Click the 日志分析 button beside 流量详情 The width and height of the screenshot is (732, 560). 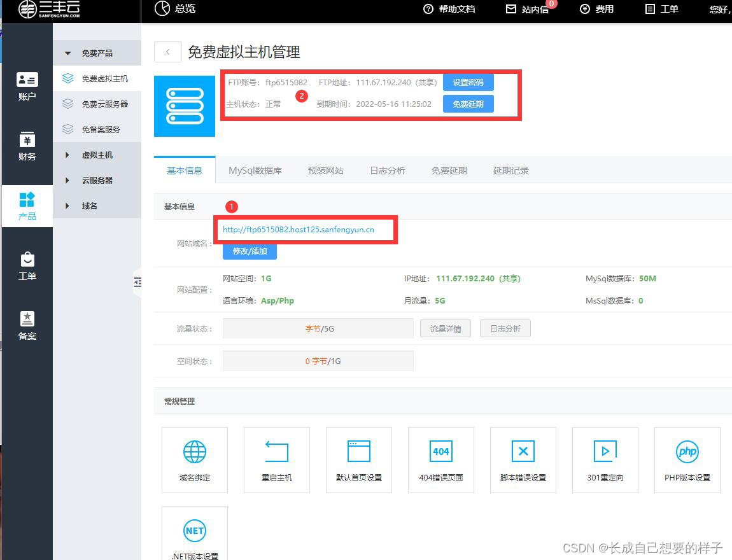pyautogui.click(x=505, y=328)
